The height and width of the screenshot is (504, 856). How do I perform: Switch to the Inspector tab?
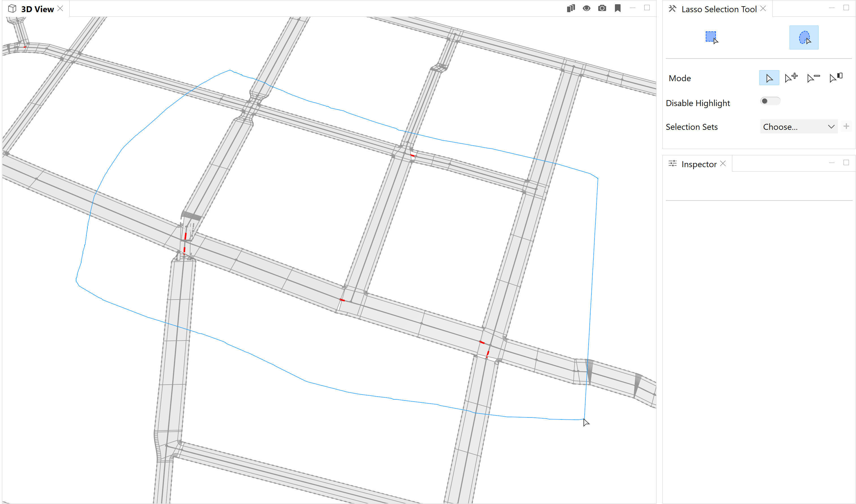(x=701, y=164)
